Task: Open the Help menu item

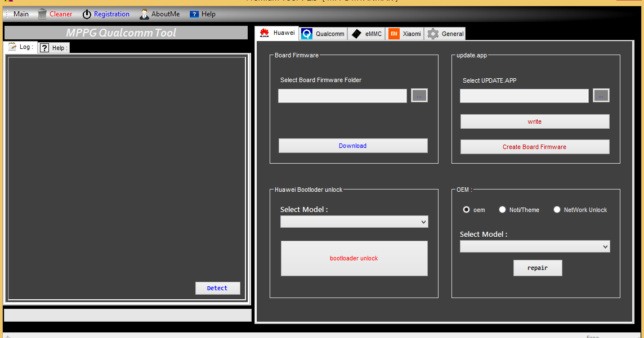Action: 203,14
